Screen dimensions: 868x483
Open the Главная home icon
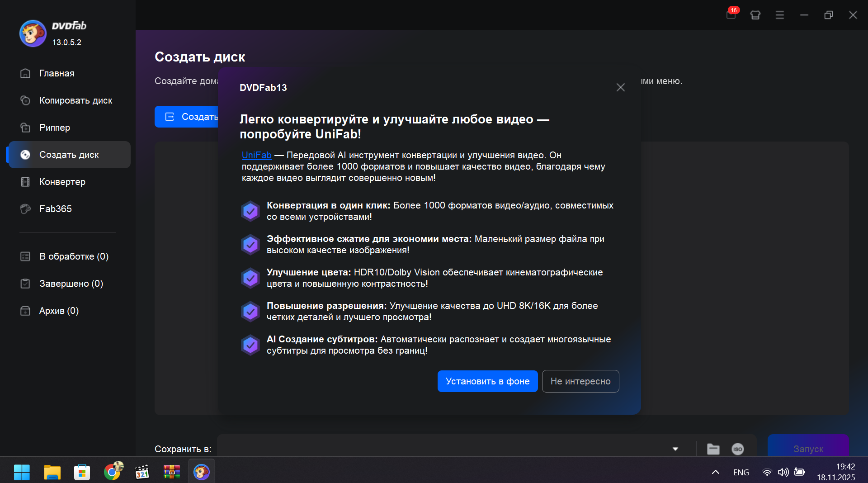click(25, 73)
